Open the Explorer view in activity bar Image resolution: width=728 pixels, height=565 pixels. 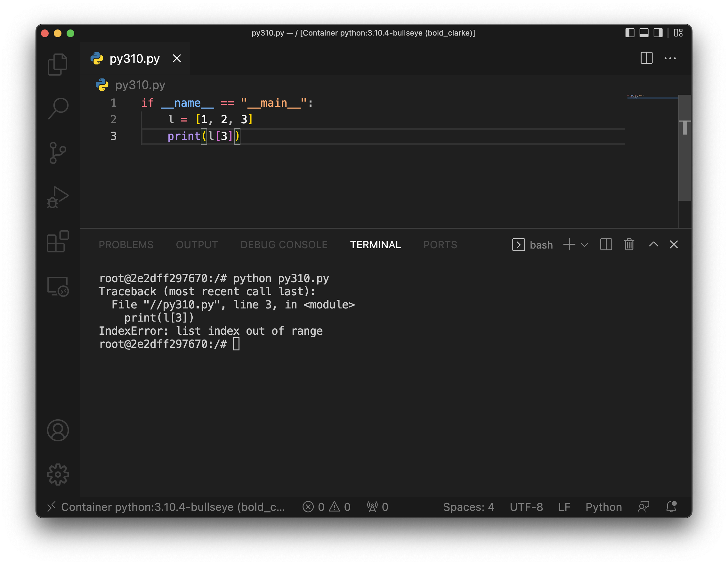pos(58,64)
